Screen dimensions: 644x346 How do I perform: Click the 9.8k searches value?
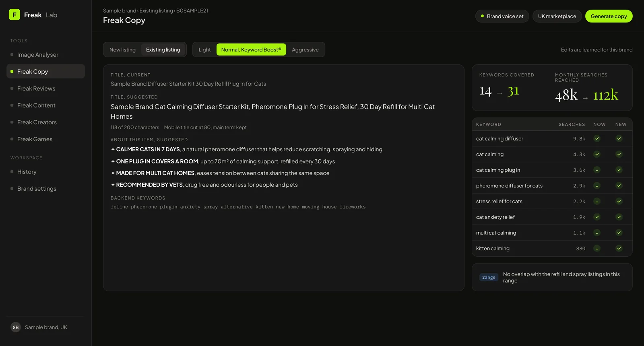(579, 138)
